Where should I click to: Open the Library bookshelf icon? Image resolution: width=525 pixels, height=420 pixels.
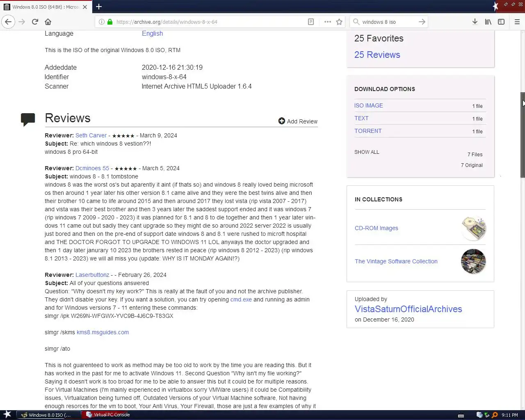[488, 22]
